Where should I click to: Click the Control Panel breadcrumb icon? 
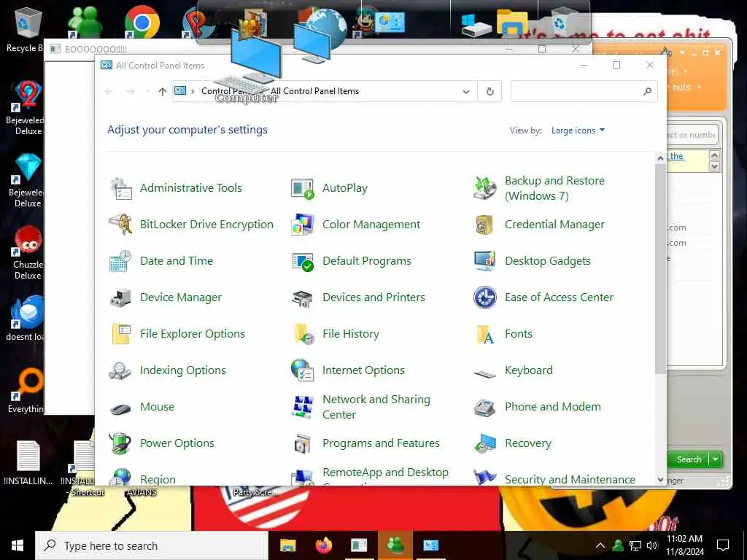(180, 91)
